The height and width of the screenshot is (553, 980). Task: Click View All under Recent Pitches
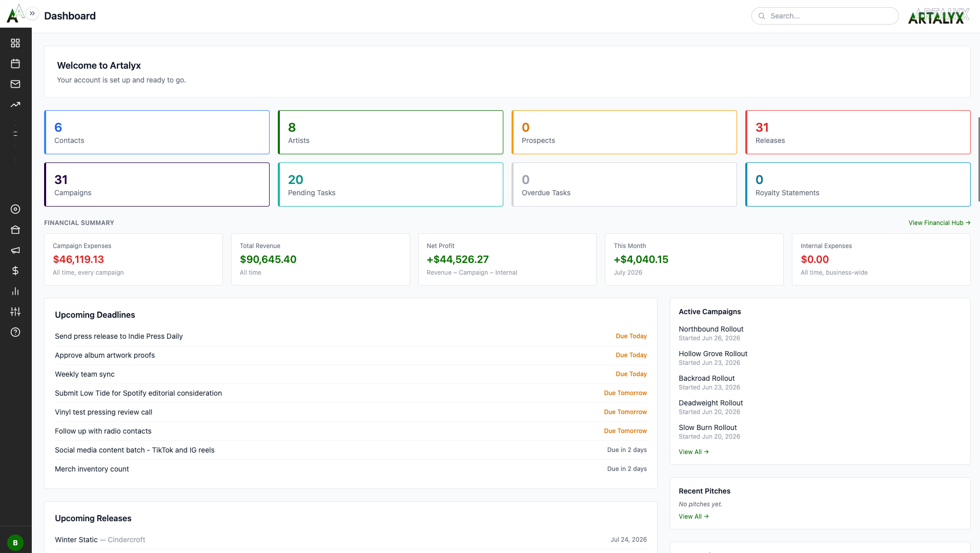click(693, 517)
